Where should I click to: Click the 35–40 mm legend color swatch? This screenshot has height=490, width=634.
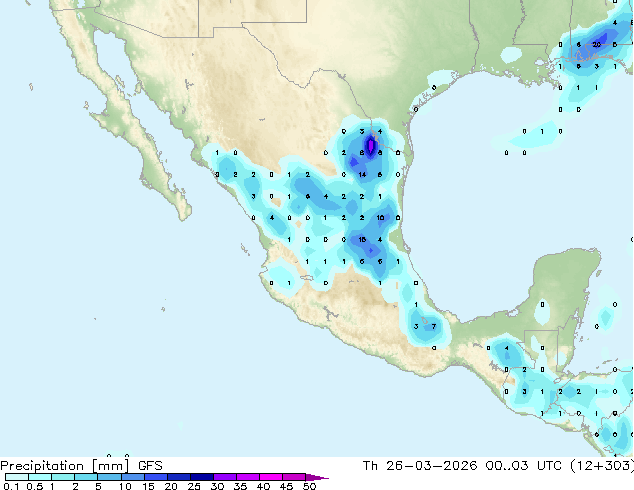click(247, 477)
